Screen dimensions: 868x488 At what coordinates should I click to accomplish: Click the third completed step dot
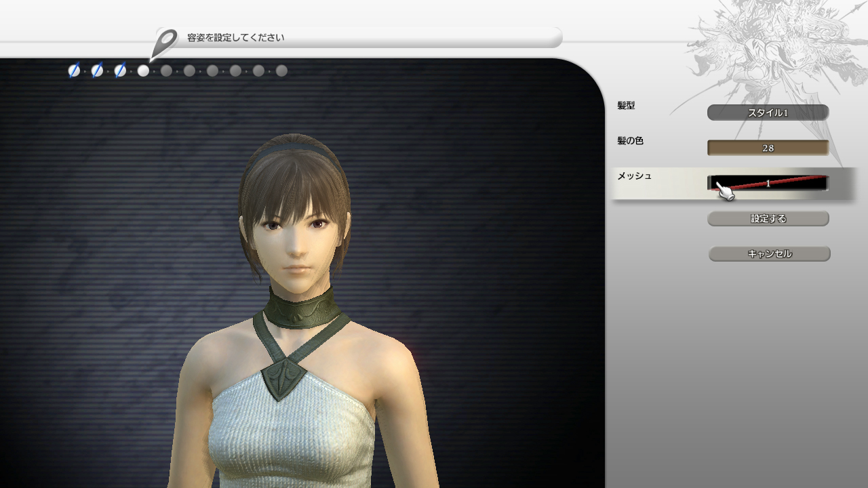pyautogui.click(x=120, y=70)
